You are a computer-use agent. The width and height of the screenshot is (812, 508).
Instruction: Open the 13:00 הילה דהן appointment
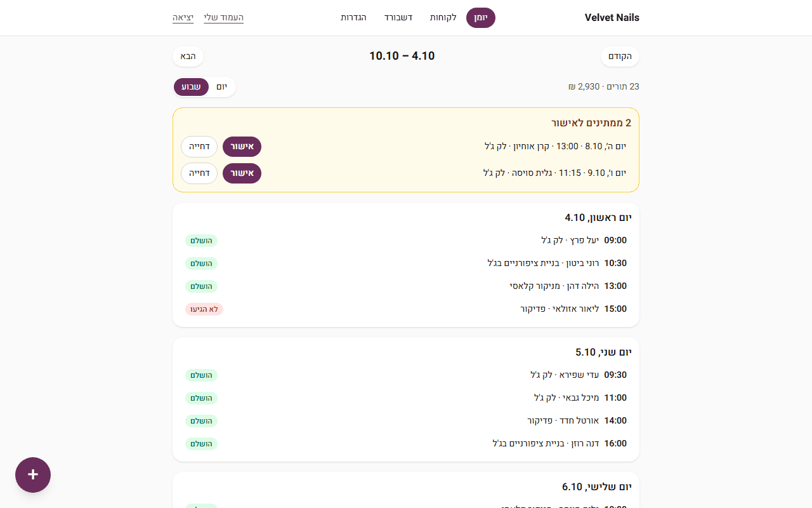pyautogui.click(x=406, y=286)
